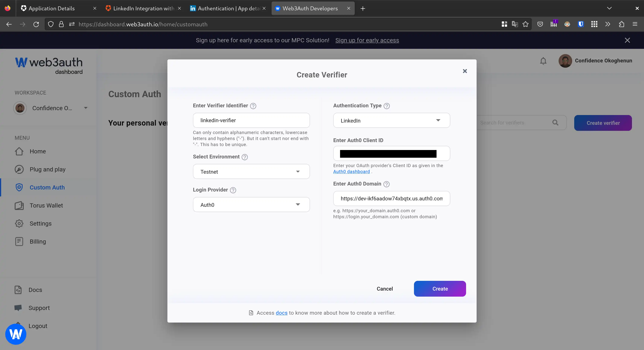Open the Login Provider Auth0 dropdown

click(x=251, y=205)
